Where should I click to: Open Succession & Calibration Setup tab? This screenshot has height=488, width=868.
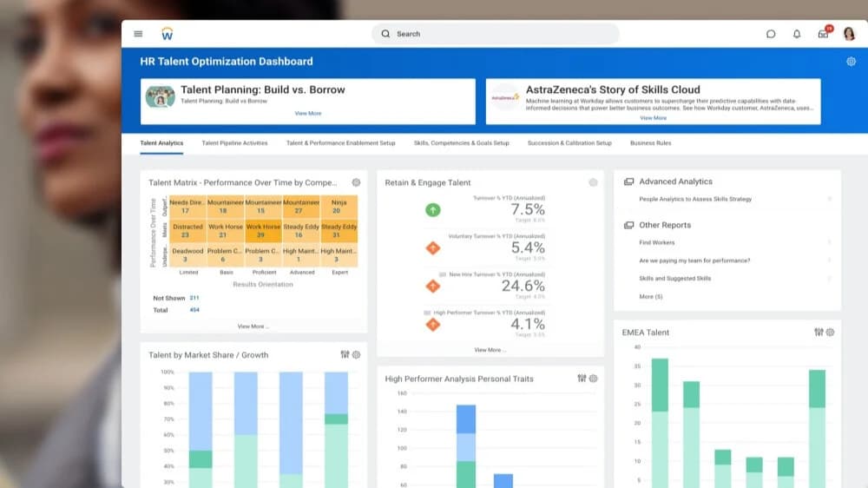[569, 143]
